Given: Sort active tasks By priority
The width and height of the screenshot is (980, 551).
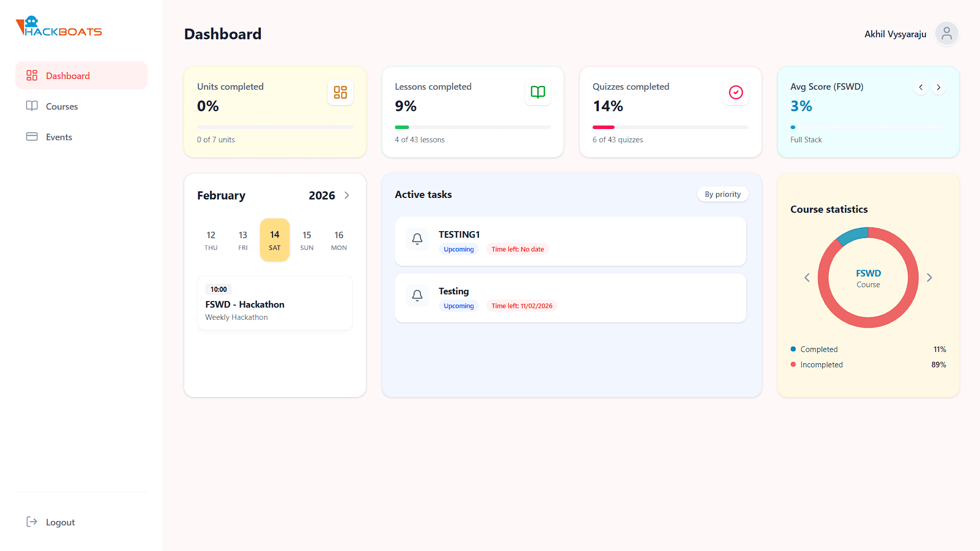Looking at the screenshot, I should [x=722, y=194].
